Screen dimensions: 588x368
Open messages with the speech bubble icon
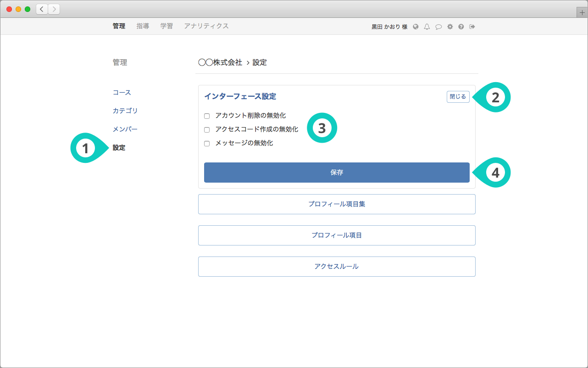pyautogui.click(x=438, y=27)
